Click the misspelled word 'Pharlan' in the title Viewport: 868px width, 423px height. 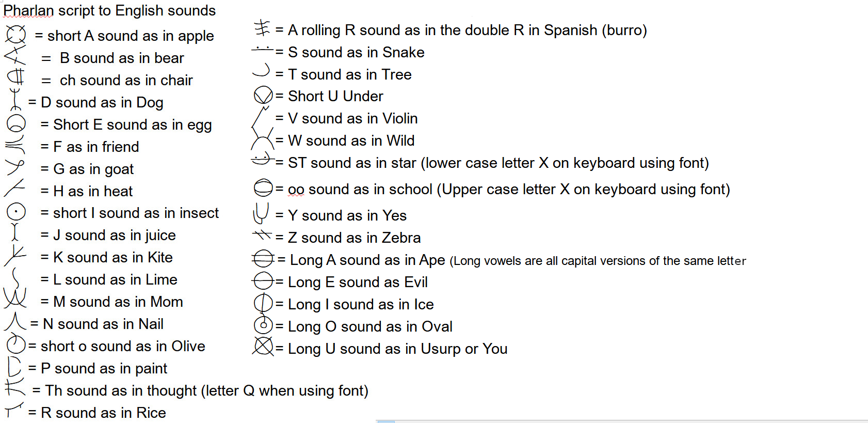click(28, 10)
